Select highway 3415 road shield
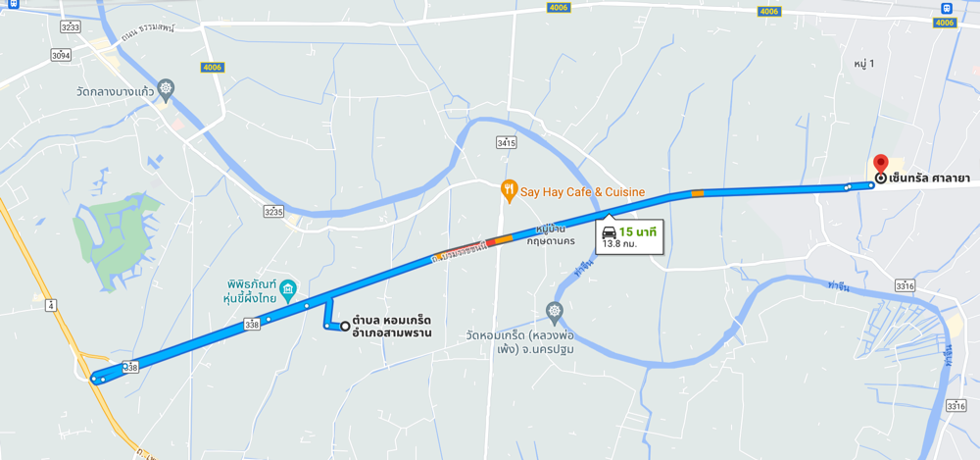The height and width of the screenshot is (460, 980). tap(506, 142)
